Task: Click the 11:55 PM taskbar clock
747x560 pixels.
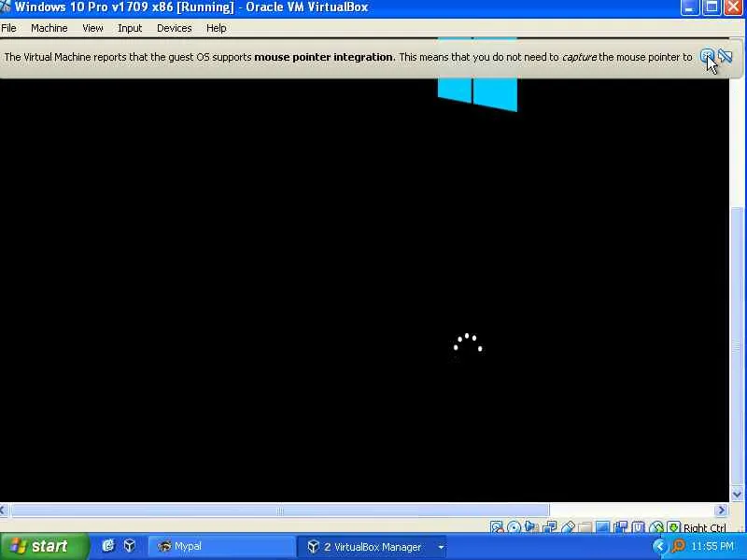Action: click(x=712, y=546)
